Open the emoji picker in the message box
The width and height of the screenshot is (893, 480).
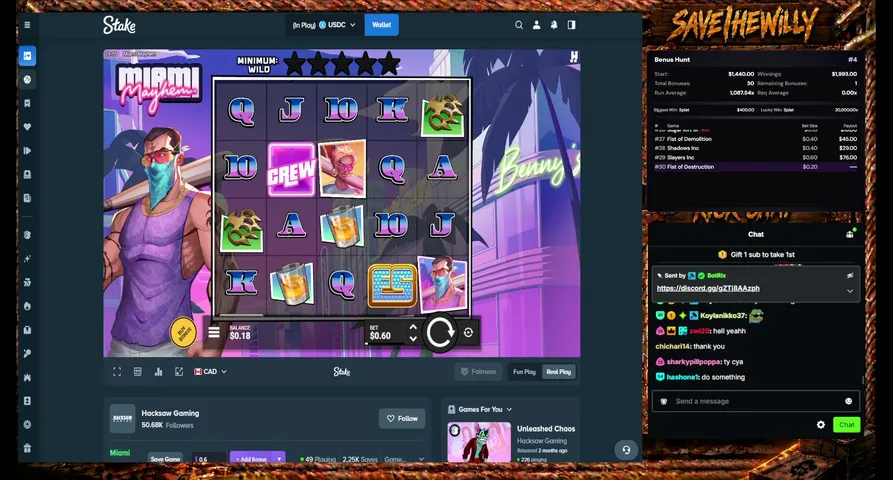point(849,401)
